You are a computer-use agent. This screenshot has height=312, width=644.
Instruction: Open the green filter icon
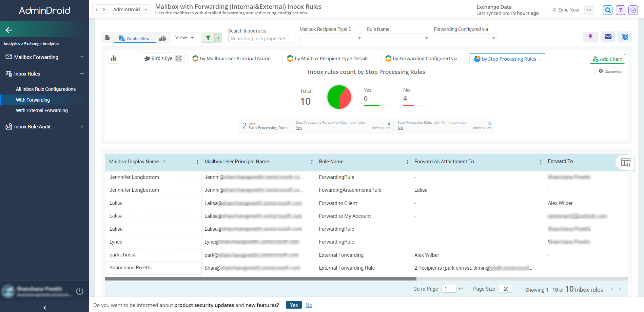tap(208, 38)
